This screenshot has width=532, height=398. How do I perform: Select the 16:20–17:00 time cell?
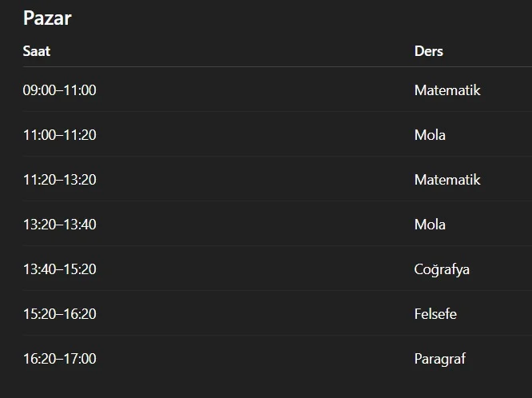coord(59,359)
